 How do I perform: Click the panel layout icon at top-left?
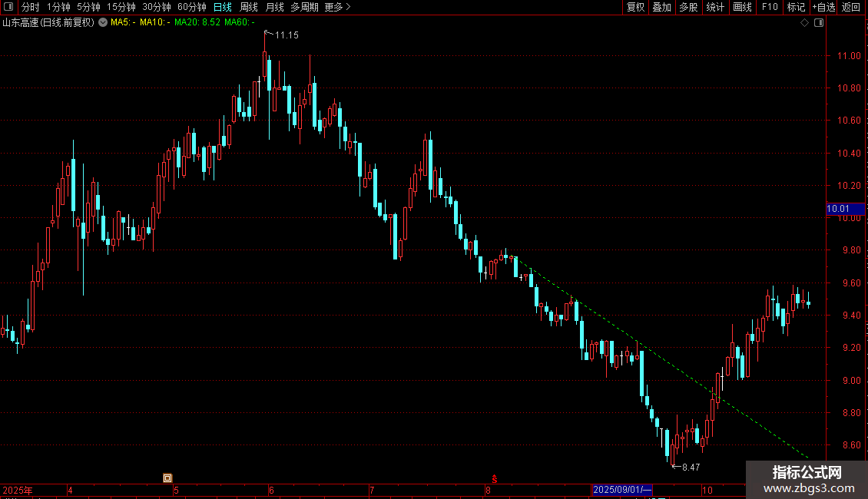point(8,7)
